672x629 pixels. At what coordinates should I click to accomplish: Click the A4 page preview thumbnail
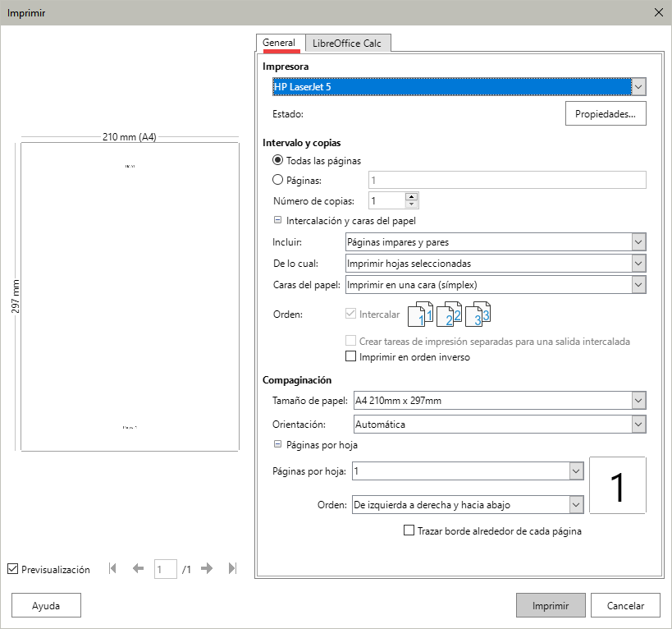tap(130, 297)
